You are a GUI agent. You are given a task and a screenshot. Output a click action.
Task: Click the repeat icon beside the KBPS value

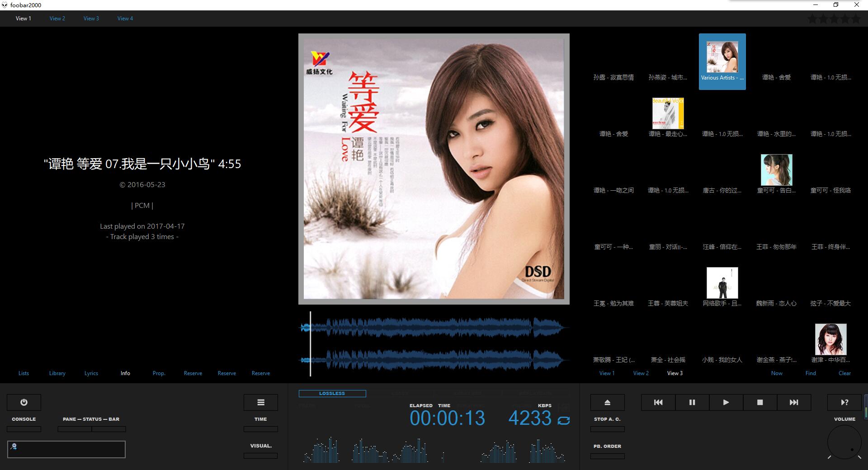pyautogui.click(x=564, y=420)
